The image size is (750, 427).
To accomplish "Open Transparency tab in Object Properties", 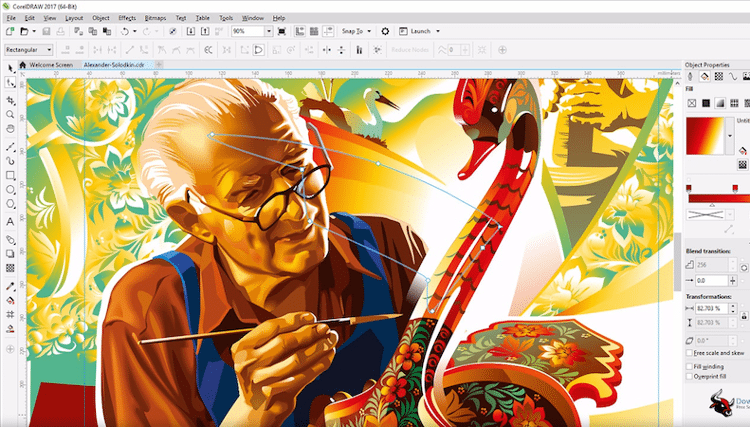I will click(718, 77).
